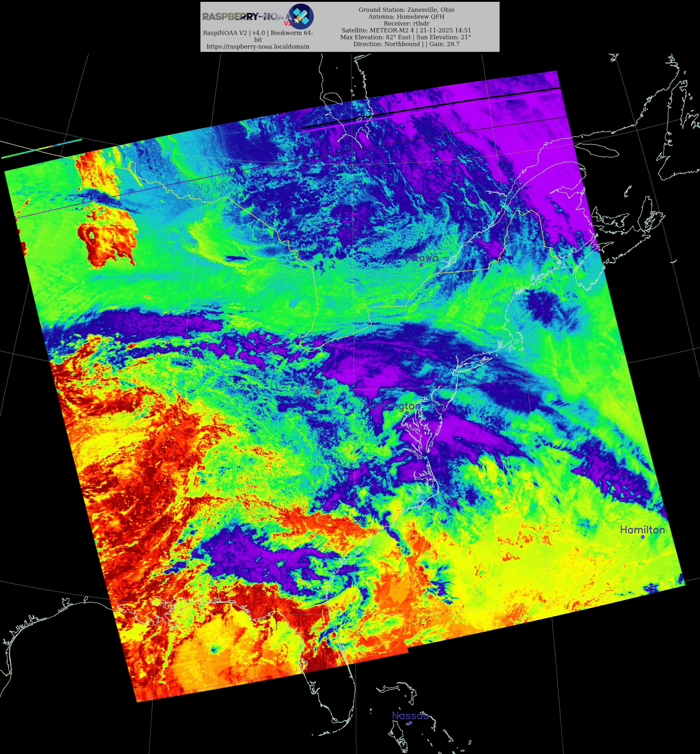
Task: Click the Nassau city dot marker
Action: point(410,723)
